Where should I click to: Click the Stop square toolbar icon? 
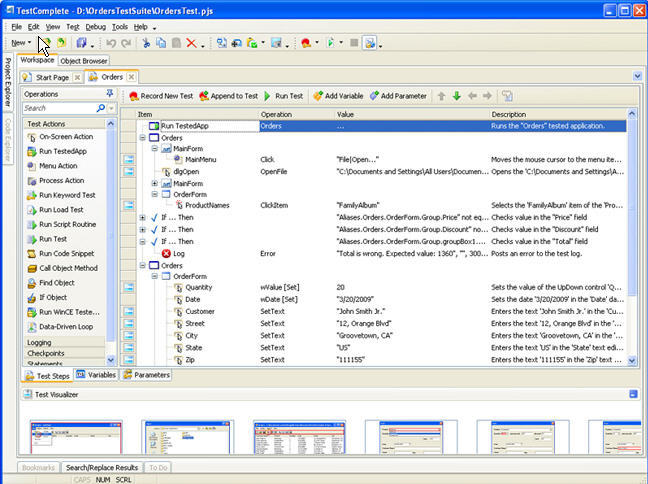354,43
